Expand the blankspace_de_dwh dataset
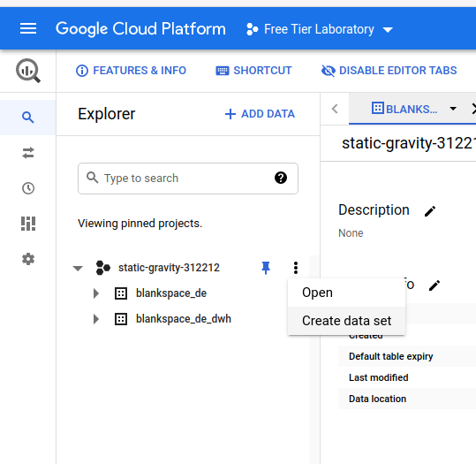 [96, 319]
